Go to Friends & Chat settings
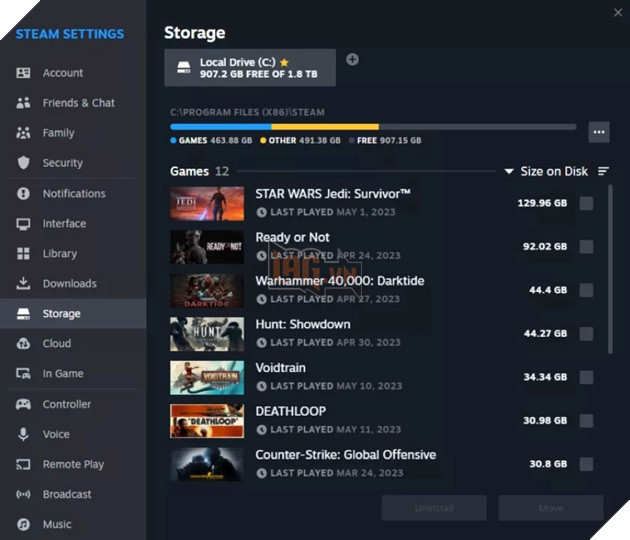630x540 pixels. [x=73, y=103]
